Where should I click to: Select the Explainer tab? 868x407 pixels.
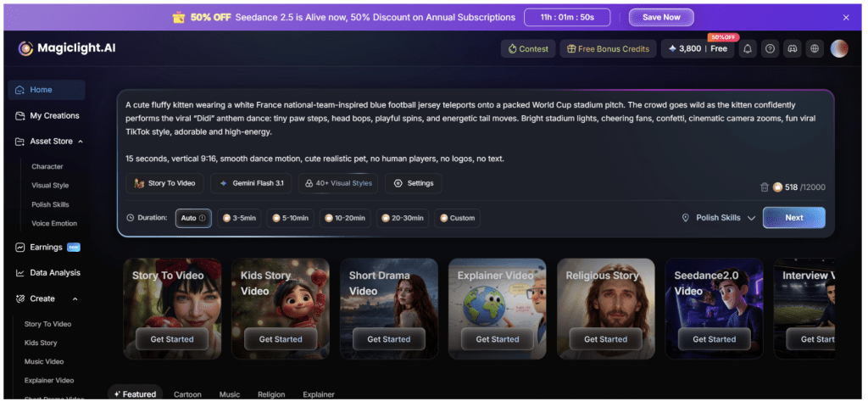point(319,394)
